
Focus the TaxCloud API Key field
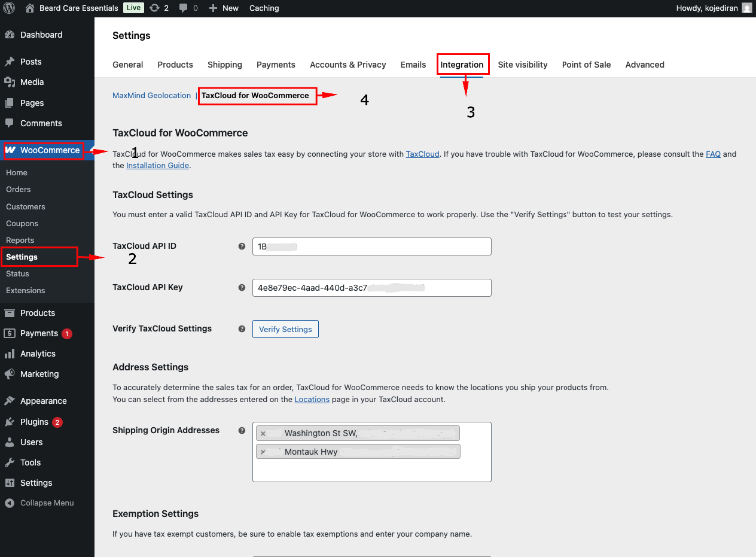371,288
